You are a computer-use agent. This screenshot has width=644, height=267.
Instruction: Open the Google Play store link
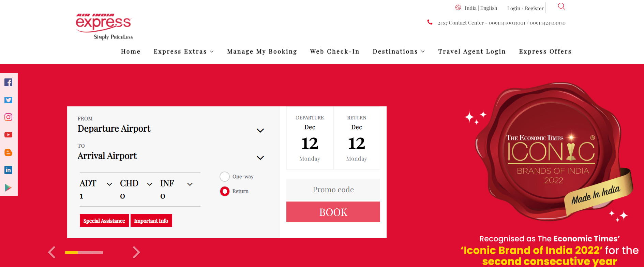9,188
